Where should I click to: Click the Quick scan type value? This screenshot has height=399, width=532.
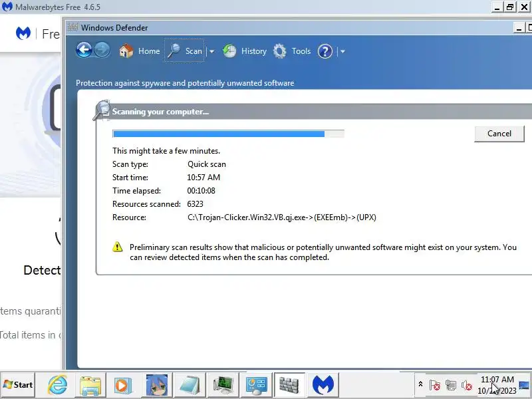207,164
